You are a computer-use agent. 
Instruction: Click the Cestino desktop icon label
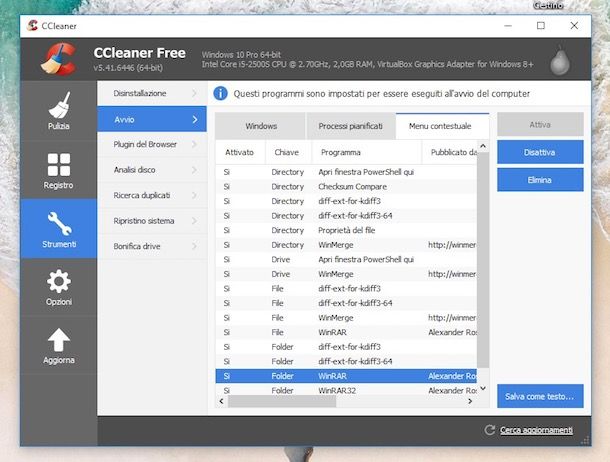click(x=549, y=5)
